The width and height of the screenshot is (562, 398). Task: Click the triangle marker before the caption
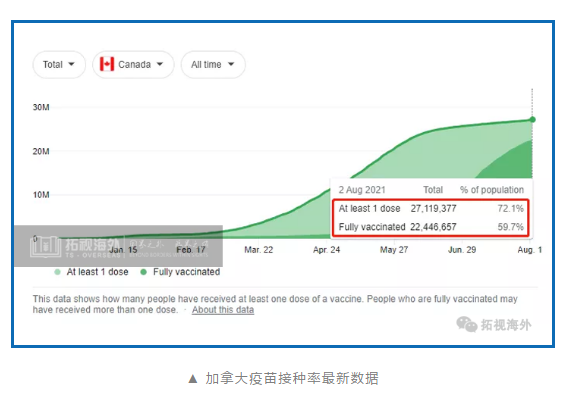pyautogui.click(x=193, y=379)
